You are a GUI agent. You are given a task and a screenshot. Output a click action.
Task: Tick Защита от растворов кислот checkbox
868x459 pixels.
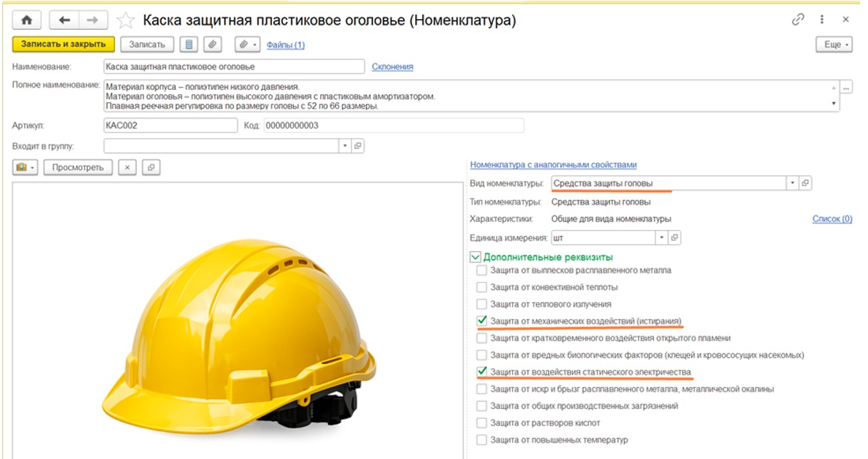(x=481, y=423)
